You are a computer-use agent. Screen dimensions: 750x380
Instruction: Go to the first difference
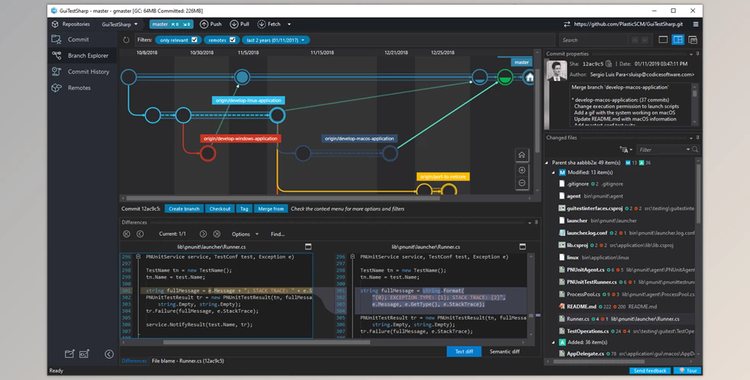click(x=126, y=234)
